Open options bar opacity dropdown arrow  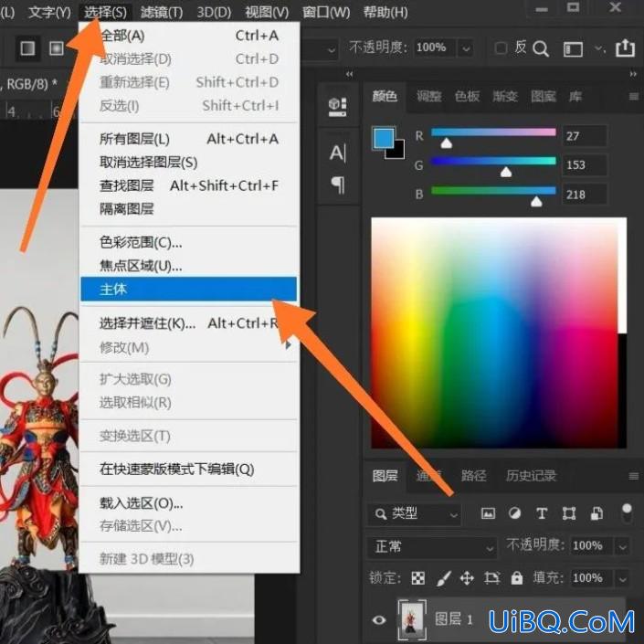click(466, 49)
